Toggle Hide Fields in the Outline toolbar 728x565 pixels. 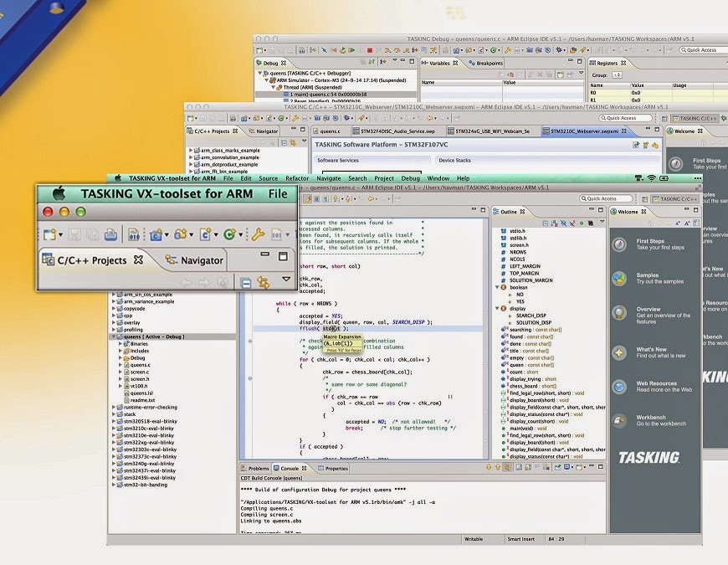tap(563, 223)
